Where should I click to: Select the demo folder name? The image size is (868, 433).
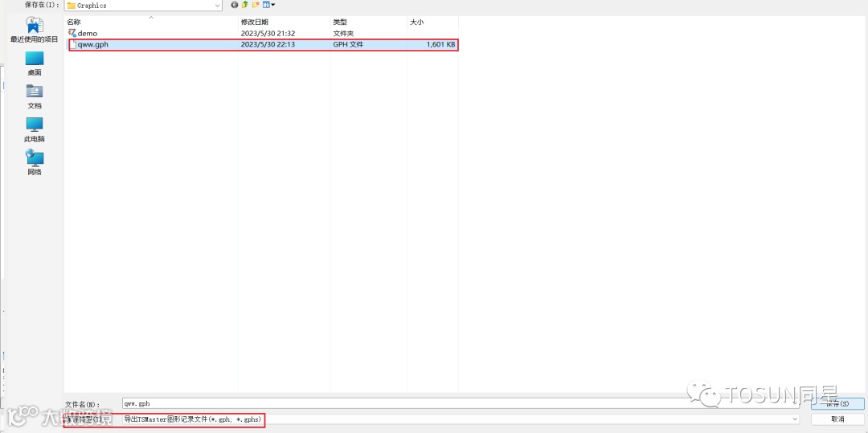(88, 33)
